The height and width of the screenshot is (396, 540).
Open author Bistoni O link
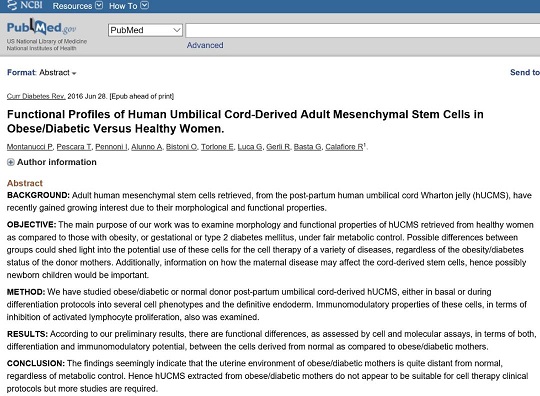(181, 147)
